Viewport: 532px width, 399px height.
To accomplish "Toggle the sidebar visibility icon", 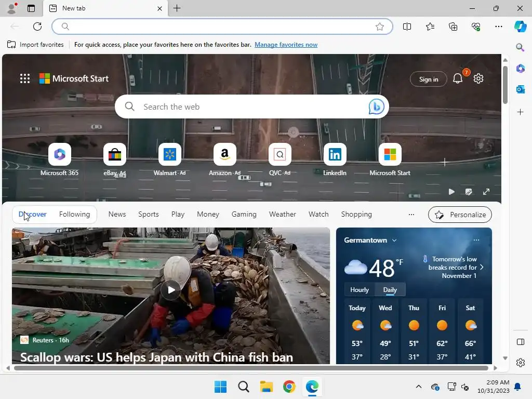I will (x=520, y=342).
